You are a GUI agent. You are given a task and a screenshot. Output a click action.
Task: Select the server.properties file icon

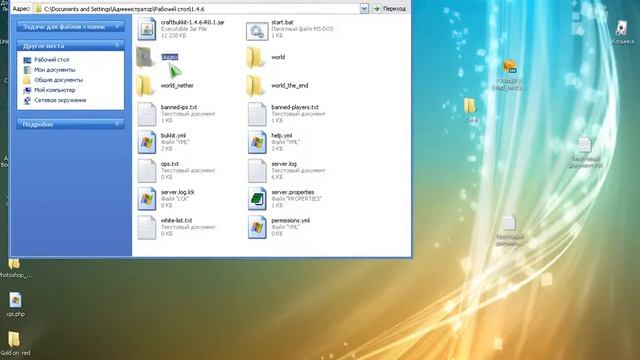pyautogui.click(x=257, y=199)
